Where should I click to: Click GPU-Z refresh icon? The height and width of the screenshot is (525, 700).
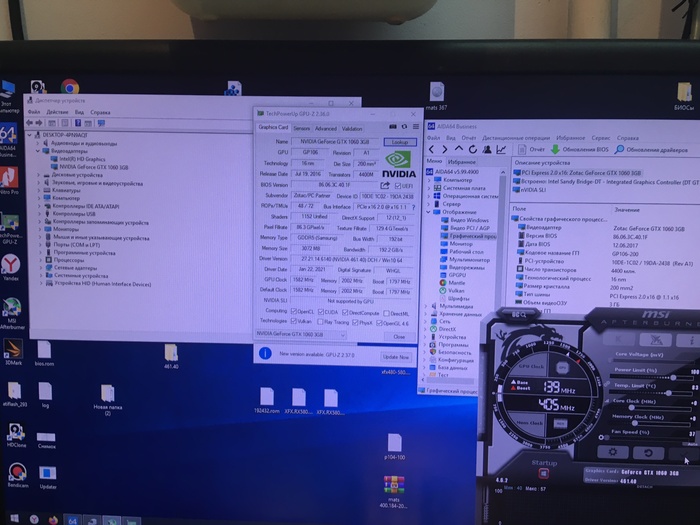404,127
